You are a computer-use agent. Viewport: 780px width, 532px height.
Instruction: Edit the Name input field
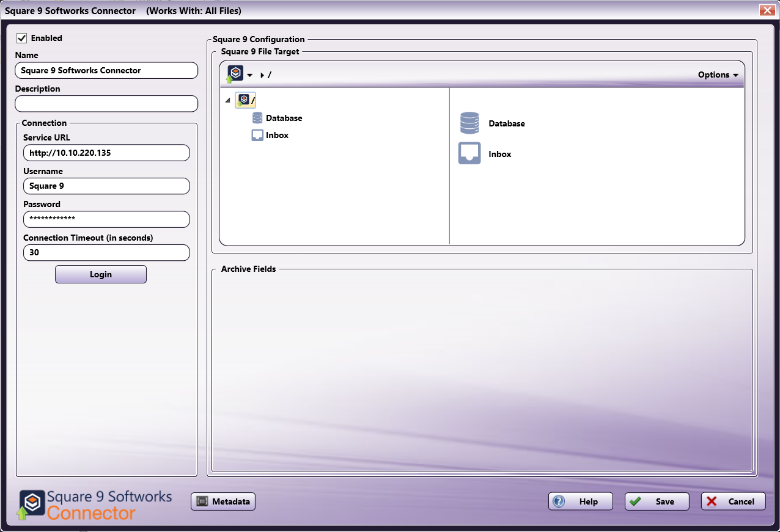click(106, 70)
